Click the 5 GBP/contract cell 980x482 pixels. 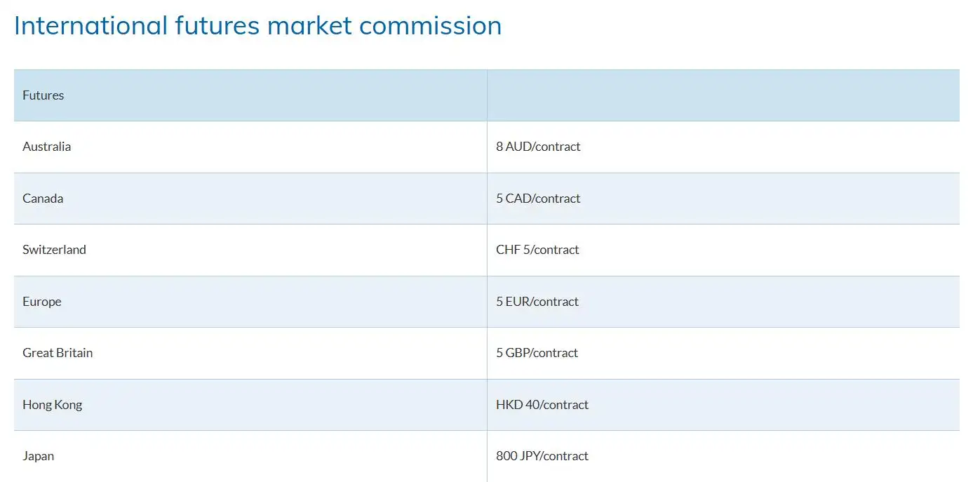(x=537, y=353)
